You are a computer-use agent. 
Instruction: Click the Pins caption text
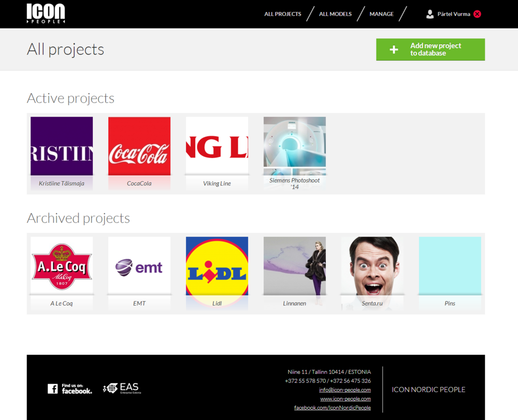click(450, 303)
